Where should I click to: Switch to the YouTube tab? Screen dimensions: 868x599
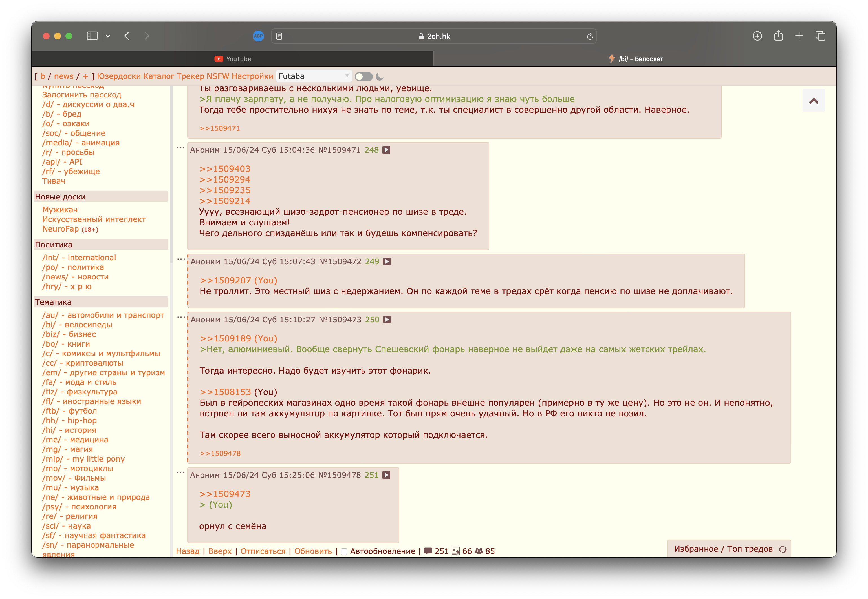[232, 59]
